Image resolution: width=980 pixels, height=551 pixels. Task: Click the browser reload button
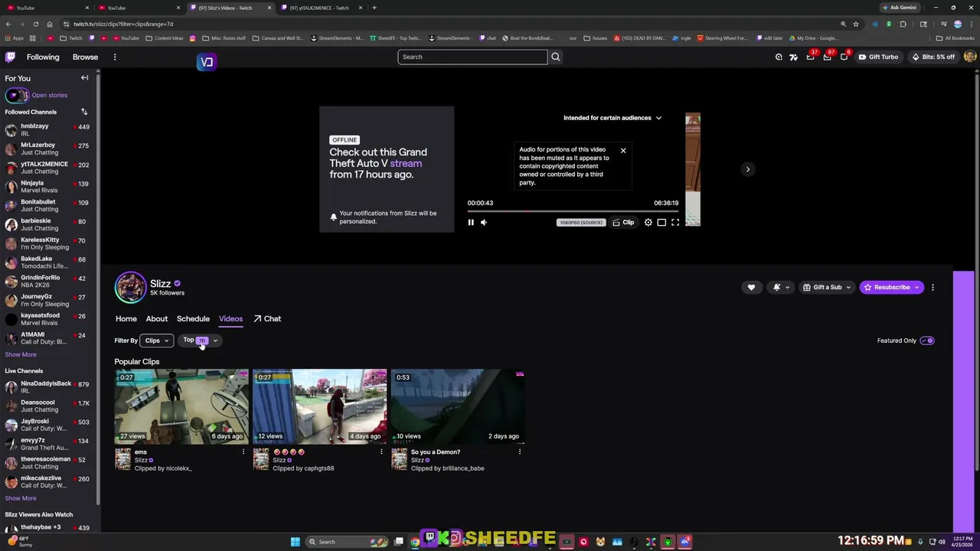click(35, 24)
